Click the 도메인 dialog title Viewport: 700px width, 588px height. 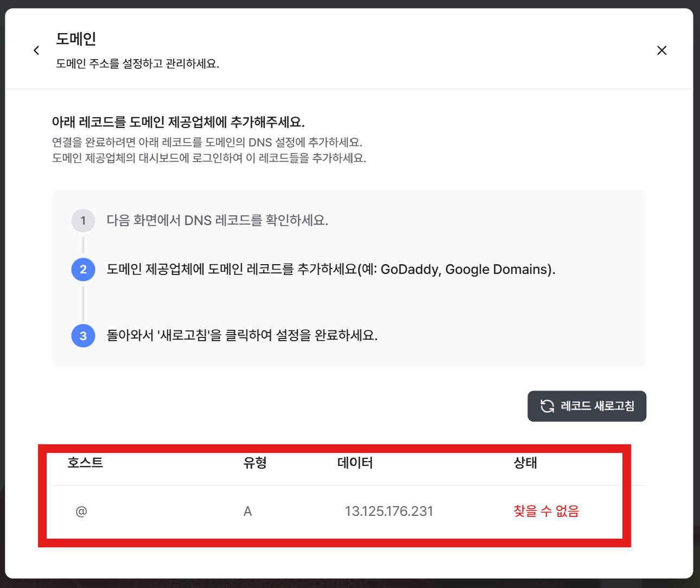pos(76,39)
